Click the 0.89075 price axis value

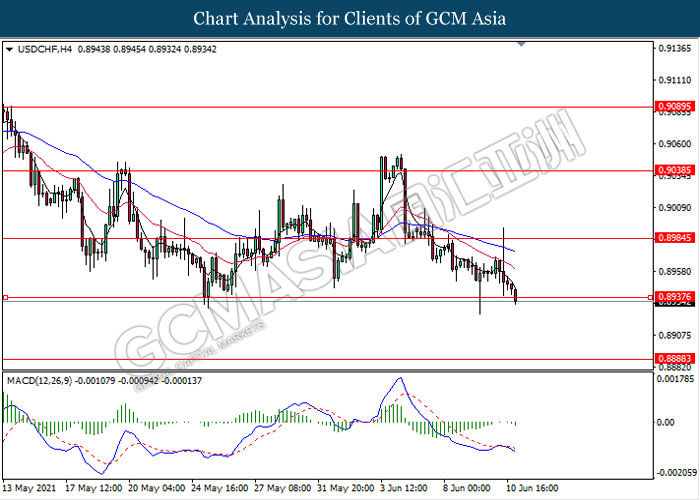click(x=675, y=335)
